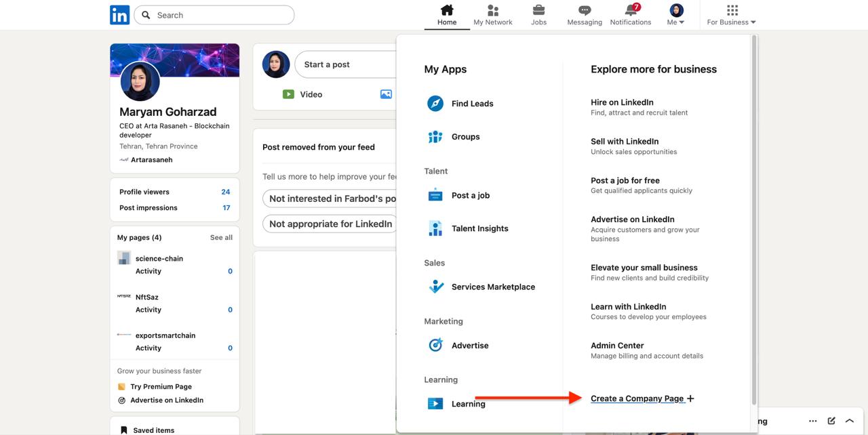Open the Hire on LinkedIn link
Screen dimensions: 868x435
pos(622,102)
